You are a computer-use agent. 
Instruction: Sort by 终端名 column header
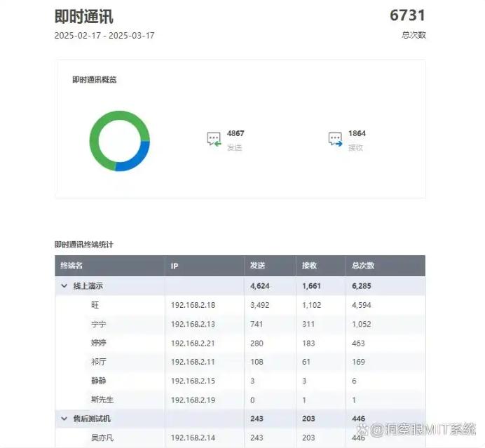point(71,266)
